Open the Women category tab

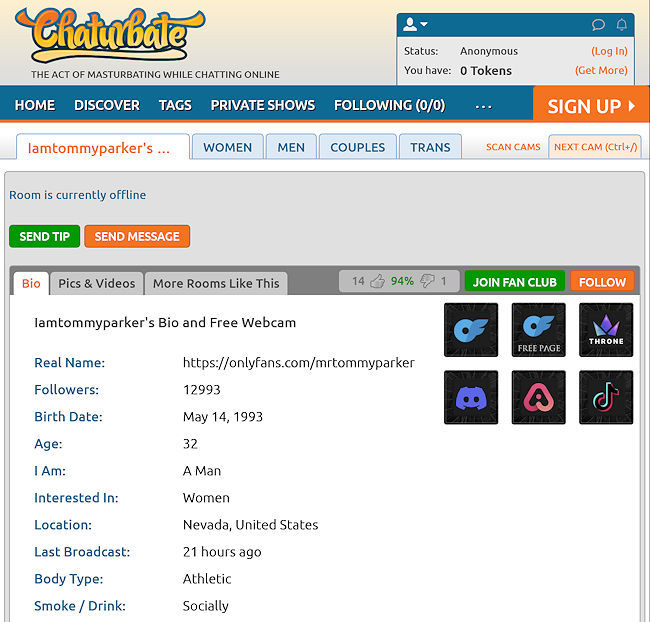[227, 147]
